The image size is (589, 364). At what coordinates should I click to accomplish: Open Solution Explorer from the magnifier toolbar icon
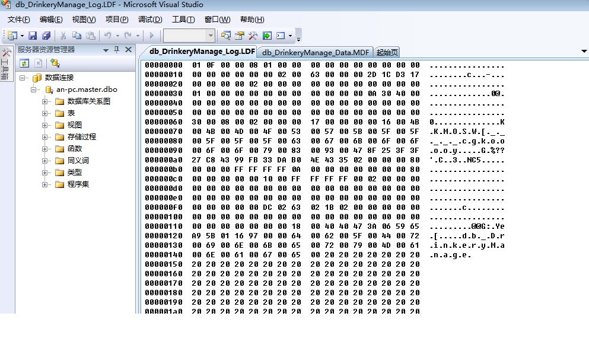(x=226, y=36)
